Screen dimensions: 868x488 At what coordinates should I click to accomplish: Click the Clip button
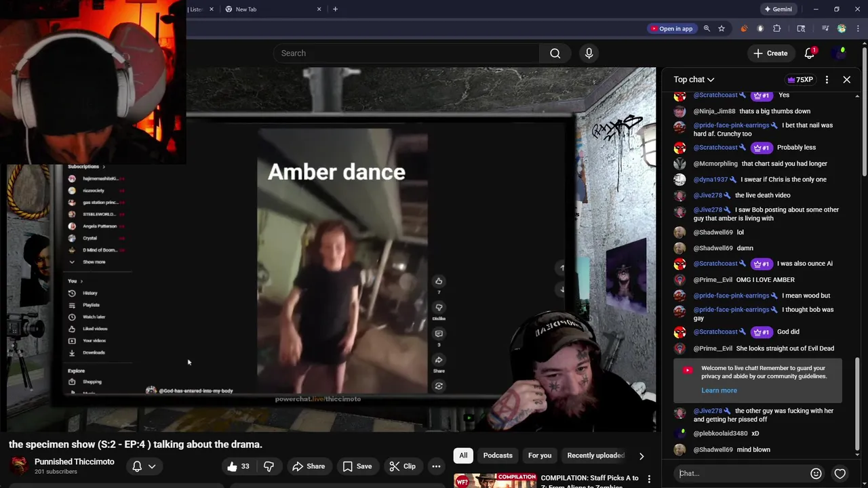point(402,466)
